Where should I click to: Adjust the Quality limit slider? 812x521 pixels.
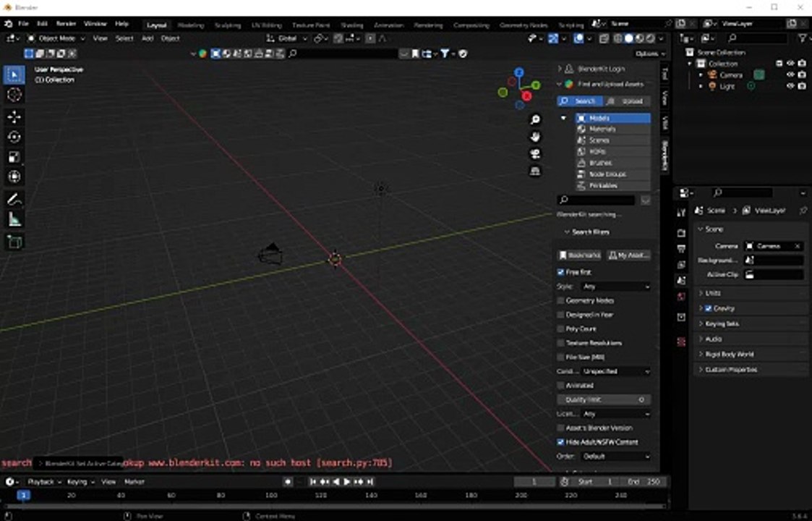pos(604,400)
